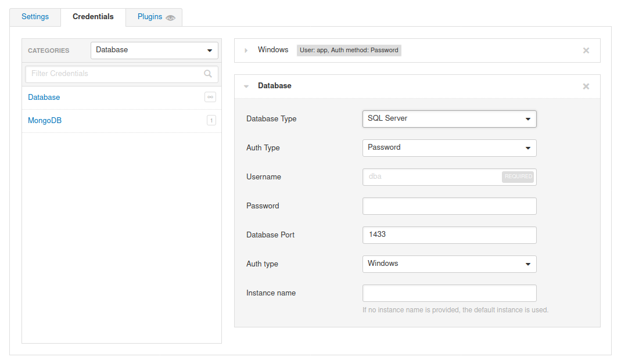Screen dimensions: 621x364
Task: Select MongoDB in the credentials list
Action: tap(45, 121)
